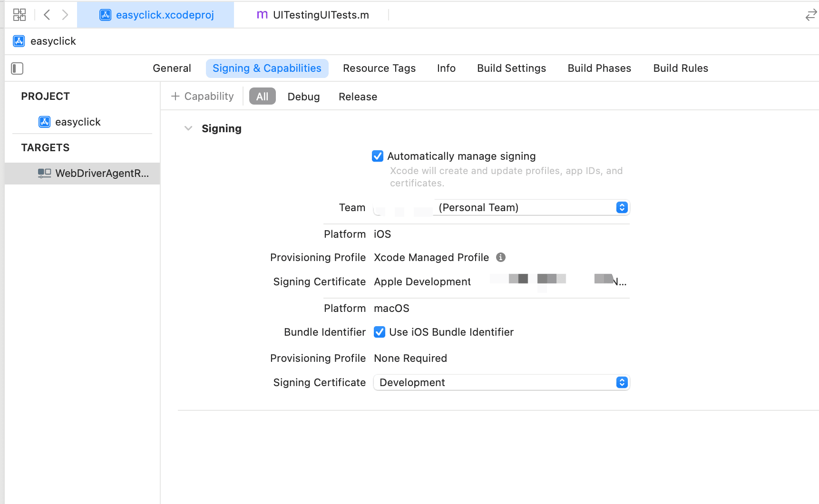
Task: Go forward with the right chevron arrow
Action: pyautogui.click(x=65, y=15)
